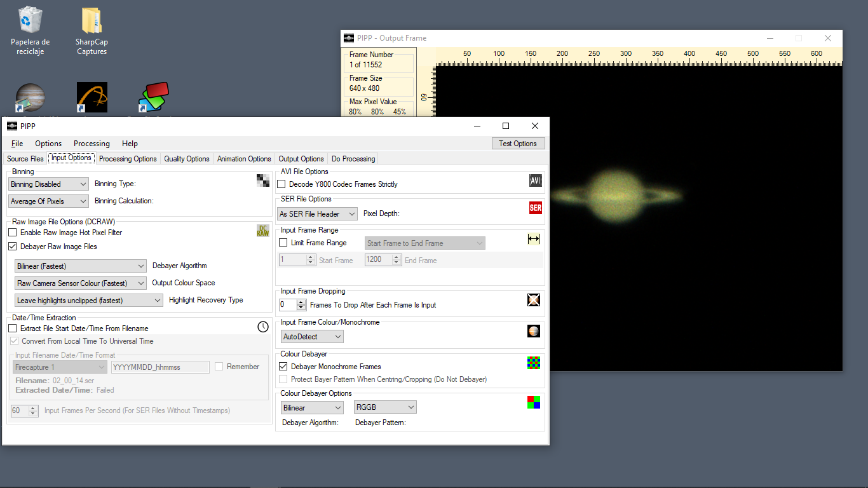Click the PIPP Output Frame title icon
868x488 pixels.
pos(349,38)
